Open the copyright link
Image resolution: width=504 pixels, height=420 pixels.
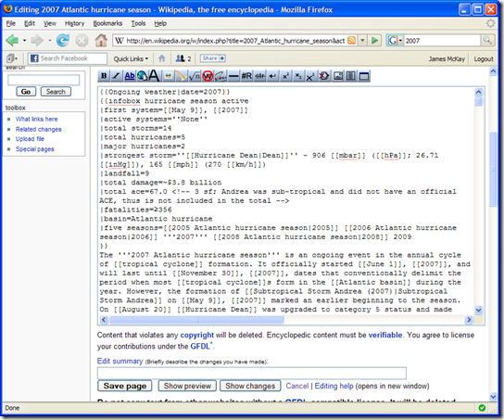point(196,335)
